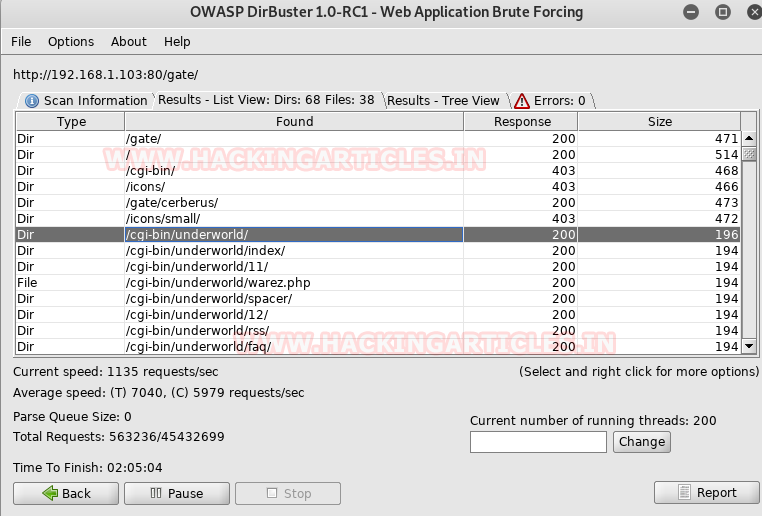
Task: Select the /cgi-bin/underworld/11/ row
Action: pyautogui.click(x=378, y=267)
